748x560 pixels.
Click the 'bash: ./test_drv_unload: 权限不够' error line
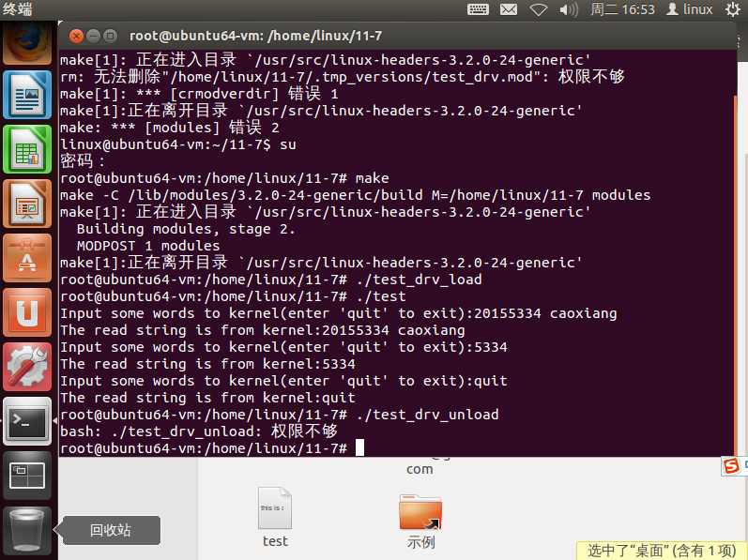pos(199,431)
